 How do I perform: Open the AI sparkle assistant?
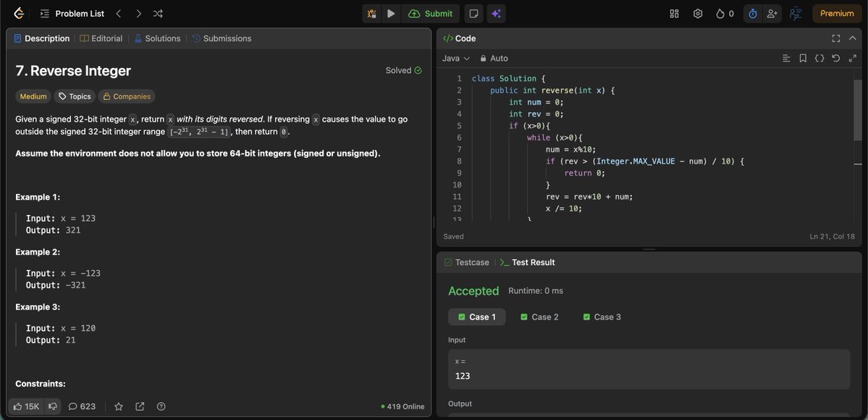496,14
